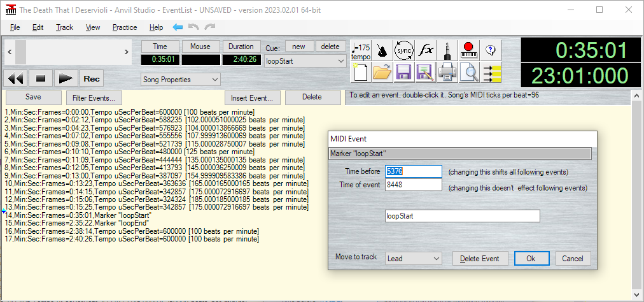Screen dimensions: 644x302
Task: Create new song with blank page icon
Action: [x=361, y=73]
